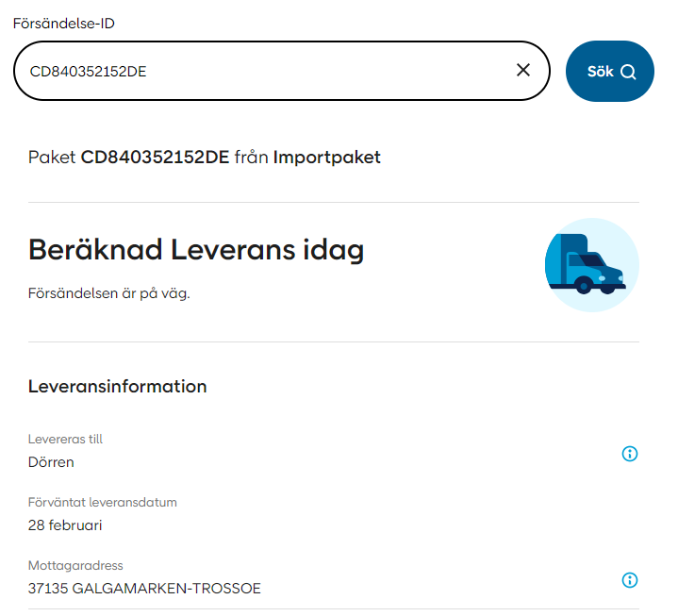Image resolution: width=678 pixels, height=616 pixels.
Task: Select the Dörren delivery value
Action: pos(51,462)
